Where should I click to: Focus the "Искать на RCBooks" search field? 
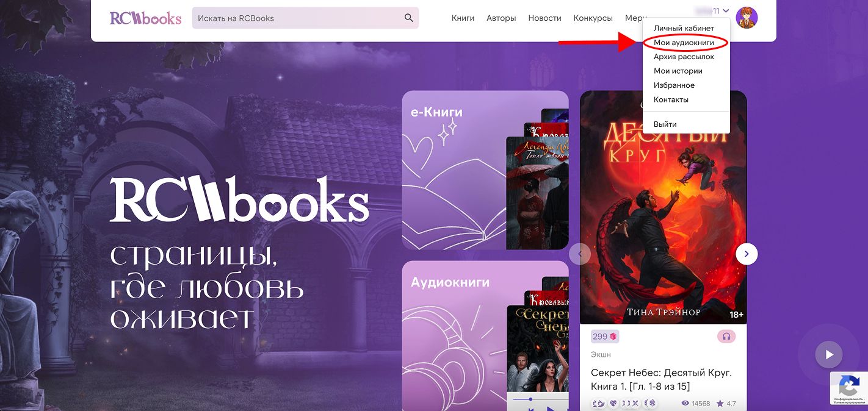296,18
